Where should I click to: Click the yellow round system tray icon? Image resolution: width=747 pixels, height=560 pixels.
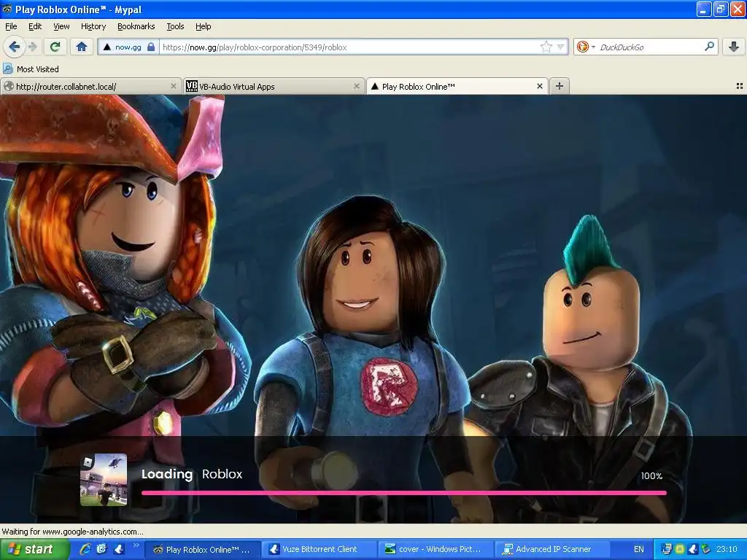(x=680, y=549)
